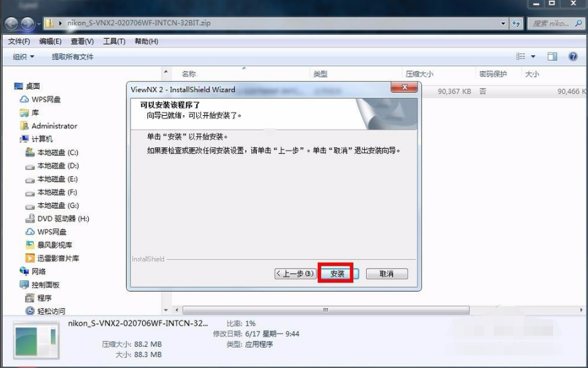
Task: Select DVD 驱动器 (H:) icon
Action: 30,219
